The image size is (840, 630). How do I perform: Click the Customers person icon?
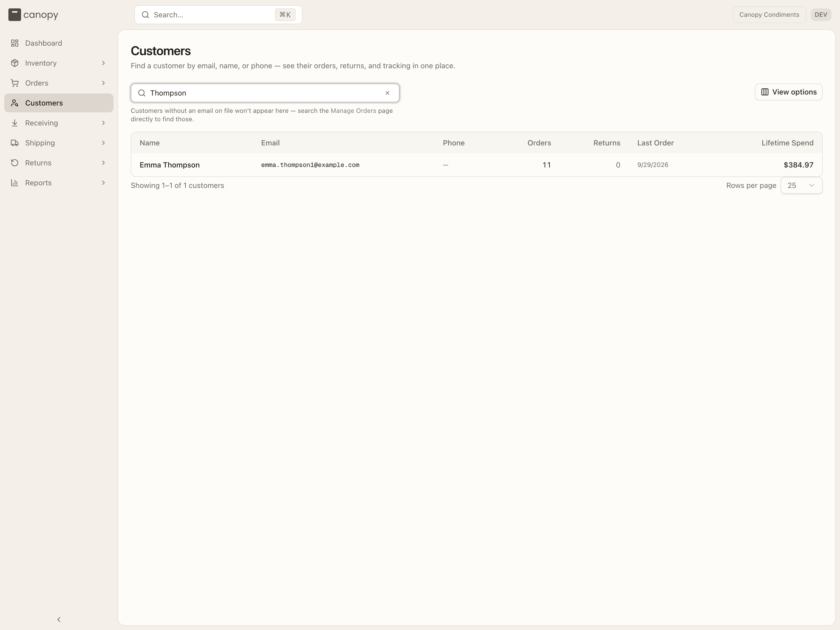coord(15,103)
